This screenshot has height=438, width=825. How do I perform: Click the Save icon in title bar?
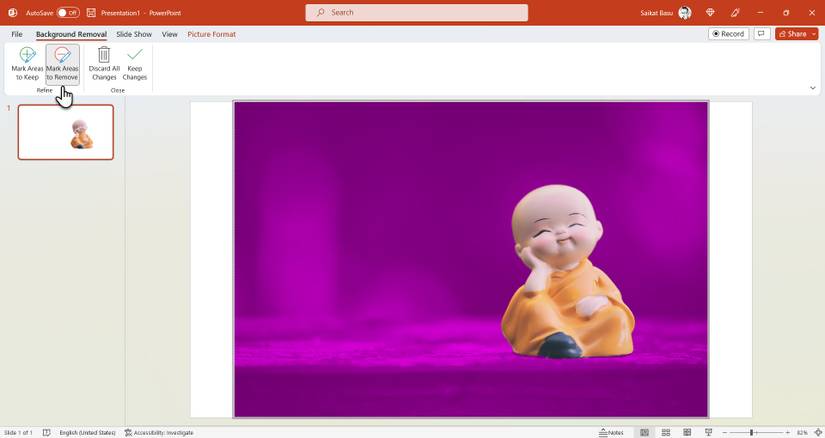pyautogui.click(x=91, y=13)
